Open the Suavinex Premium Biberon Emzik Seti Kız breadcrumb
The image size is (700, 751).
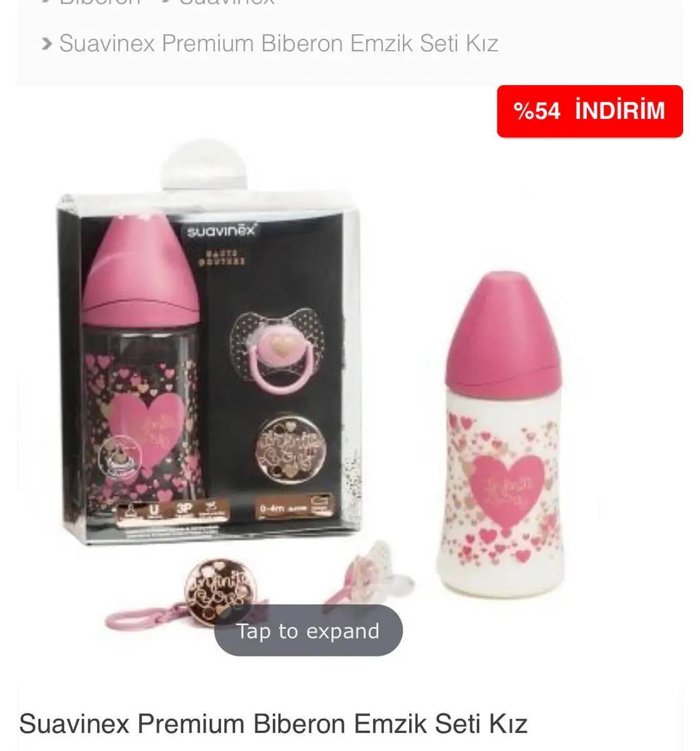point(278,44)
